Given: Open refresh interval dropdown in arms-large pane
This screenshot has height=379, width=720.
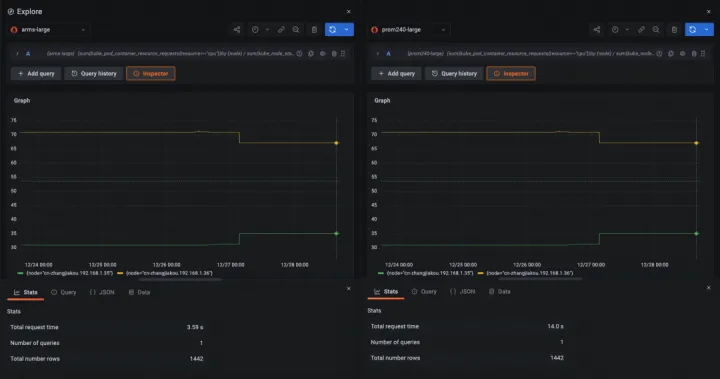Looking at the screenshot, I should [347, 30].
